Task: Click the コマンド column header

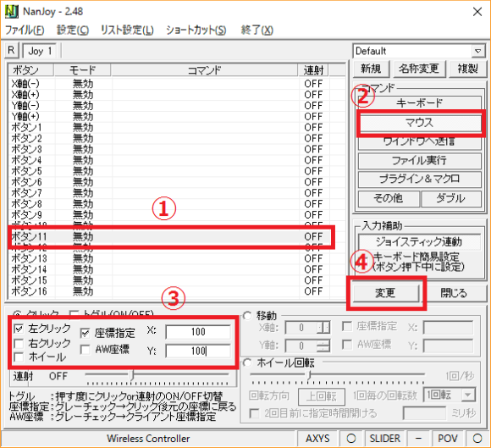Action: tap(204, 70)
